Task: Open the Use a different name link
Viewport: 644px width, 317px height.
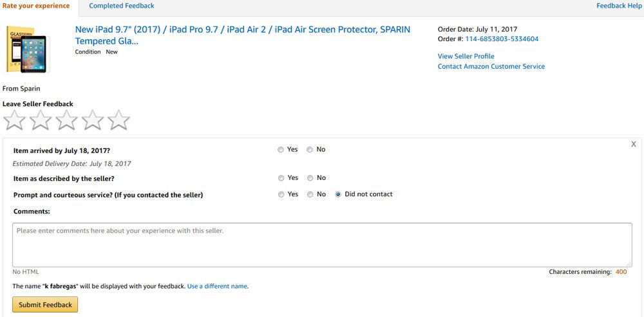Action: [x=217, y=286]
